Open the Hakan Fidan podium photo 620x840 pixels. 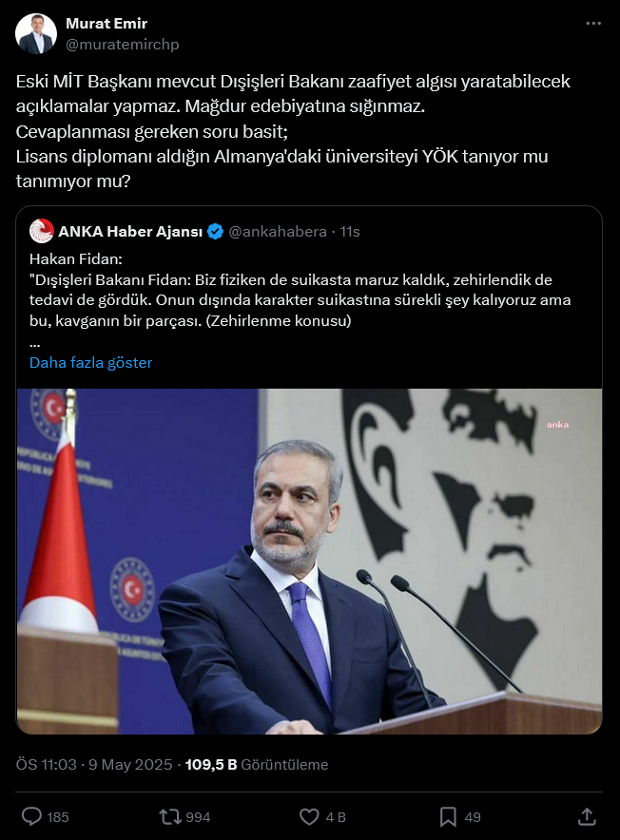click(x=309, y=561)
